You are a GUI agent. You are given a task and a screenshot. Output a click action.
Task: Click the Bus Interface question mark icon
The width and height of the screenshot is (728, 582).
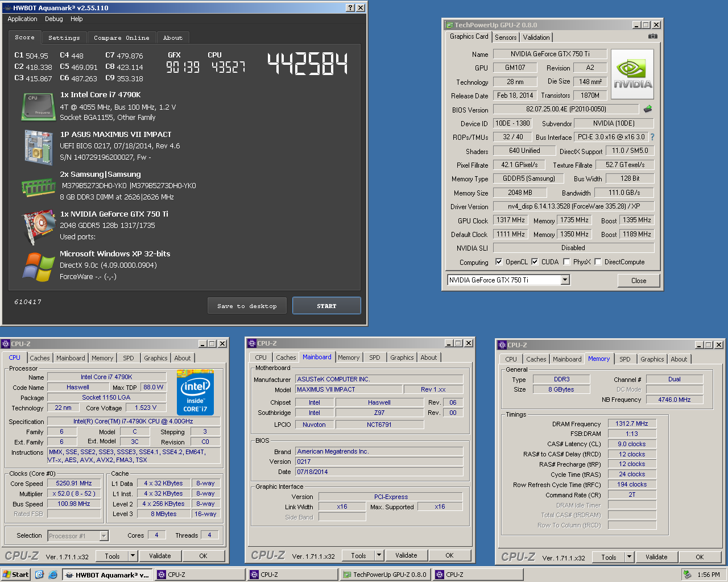(x=652, y=137)
